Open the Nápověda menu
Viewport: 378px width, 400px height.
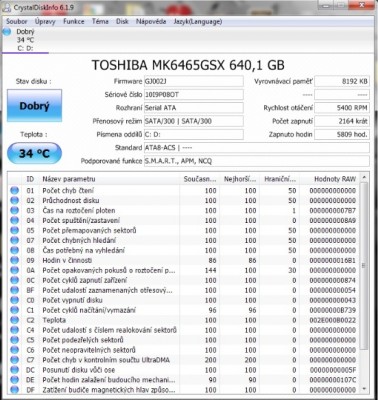(151, 21)
